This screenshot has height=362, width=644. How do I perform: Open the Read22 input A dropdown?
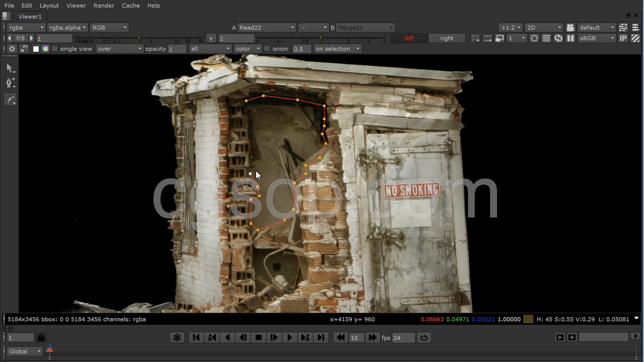pos(266,28)
